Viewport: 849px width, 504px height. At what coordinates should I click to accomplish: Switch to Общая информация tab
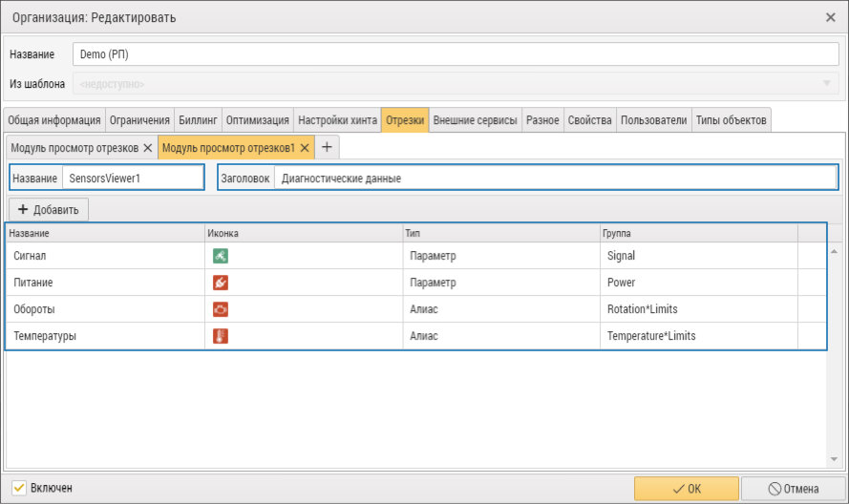coord(54,120)
